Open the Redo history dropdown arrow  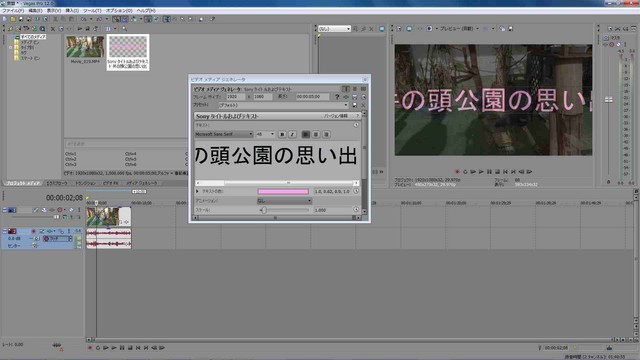coord(107,19)
